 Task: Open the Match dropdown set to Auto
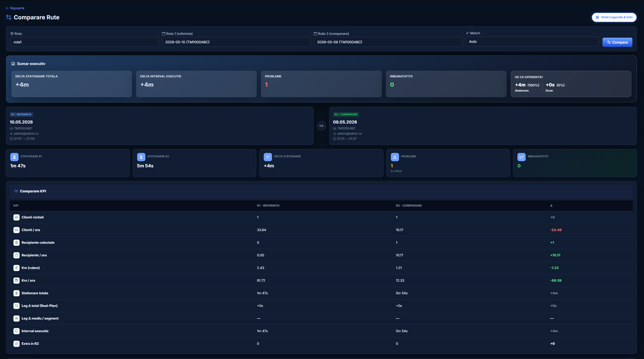pyautogui.click(x=532, y=42)
